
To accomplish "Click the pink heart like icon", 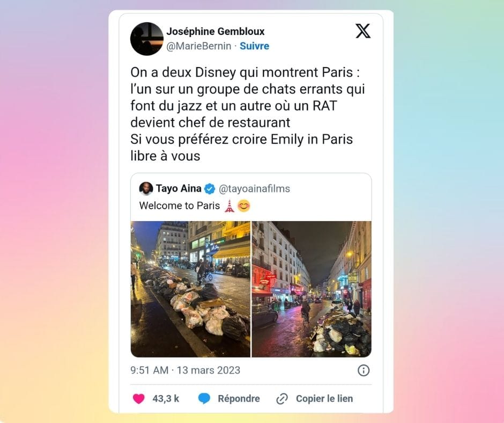I will pyautogui.click(x=139, y=398).
